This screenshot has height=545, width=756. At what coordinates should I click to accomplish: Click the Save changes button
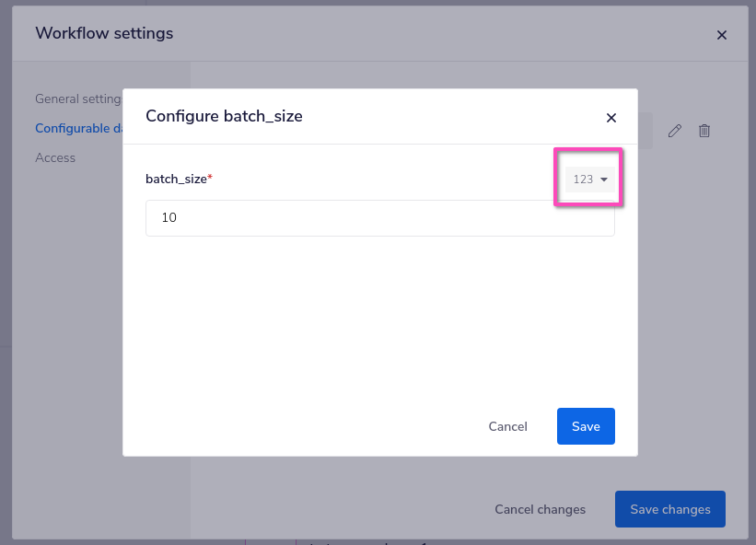coord(669,509)
